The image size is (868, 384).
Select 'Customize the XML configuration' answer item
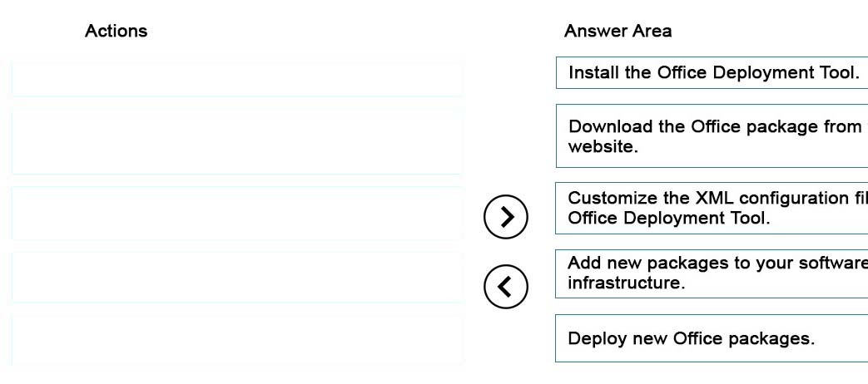point(712,208)
